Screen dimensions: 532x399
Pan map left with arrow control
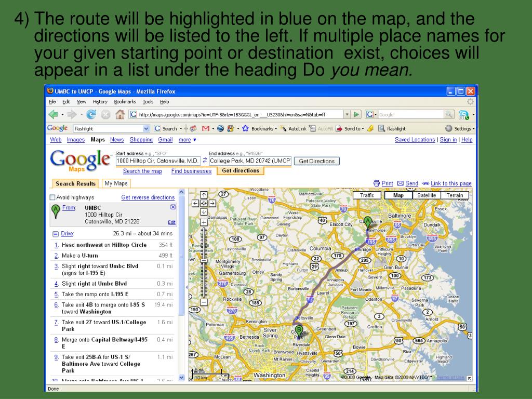[x=195, y=203]
